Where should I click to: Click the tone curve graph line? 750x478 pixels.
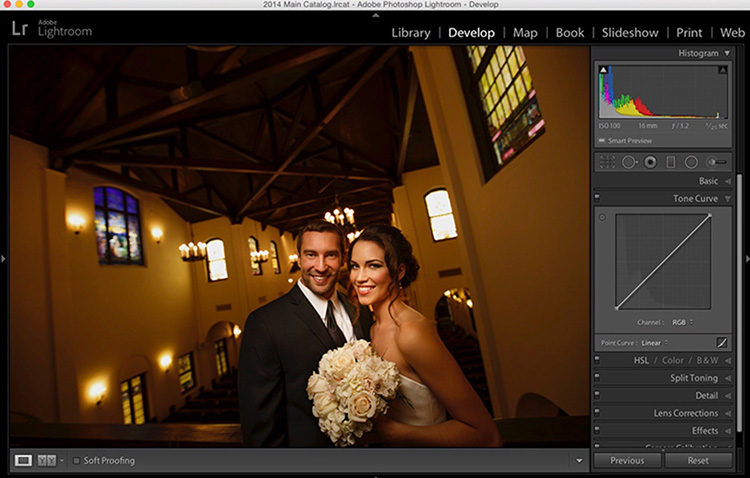coord(663,262)
